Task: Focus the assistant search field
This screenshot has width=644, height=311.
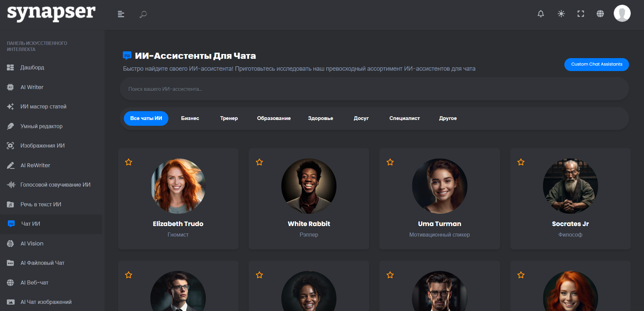Action: click(374, 89)
